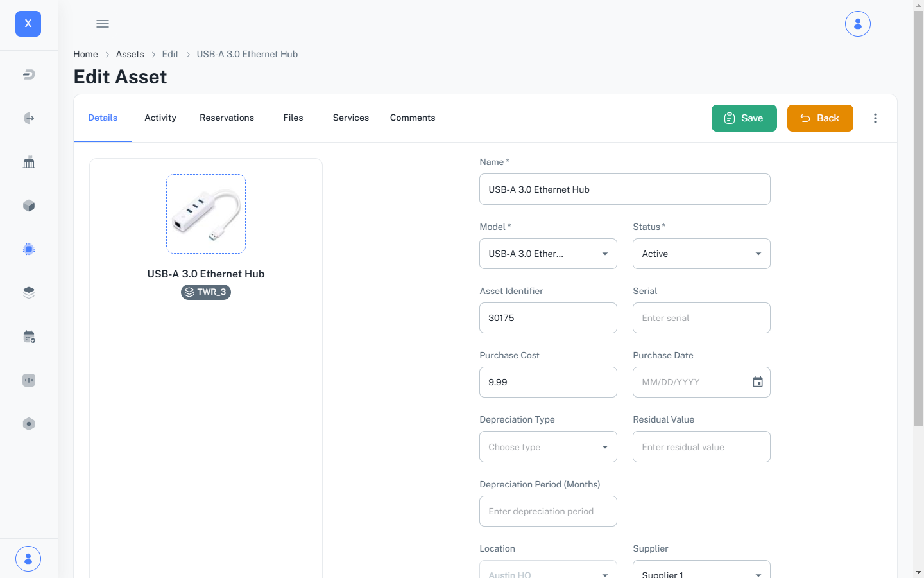Open the Purchase Date calendar picker
The height and width of the screenshot is (578, 924).
tap(757, 382)
